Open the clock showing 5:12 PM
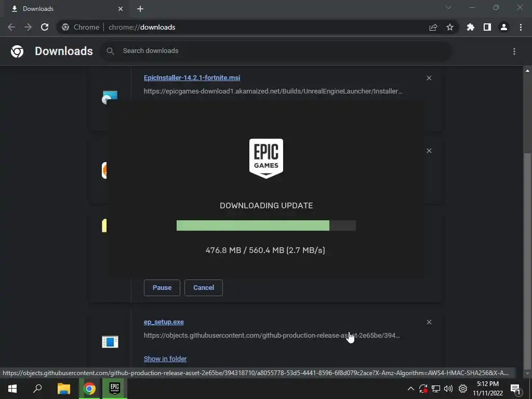532x399 pixels. tap(488, 389)
